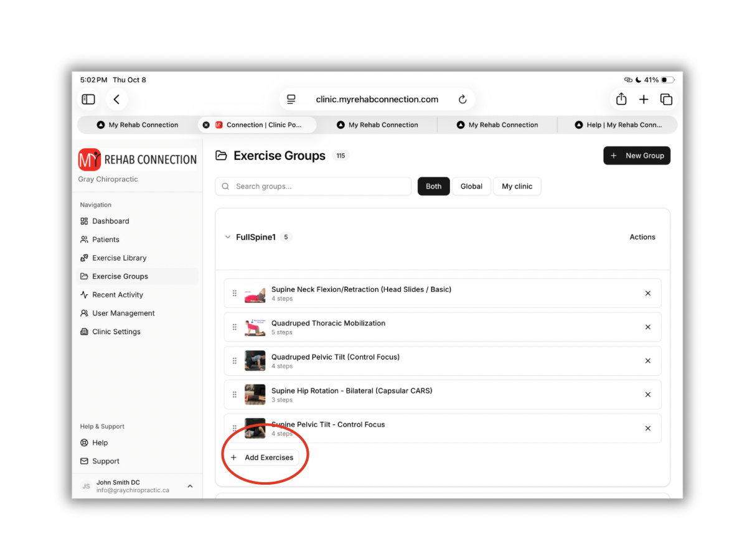The image size is (747, 560).
Task: Select the My clinic filter
Action: [517, 187]
